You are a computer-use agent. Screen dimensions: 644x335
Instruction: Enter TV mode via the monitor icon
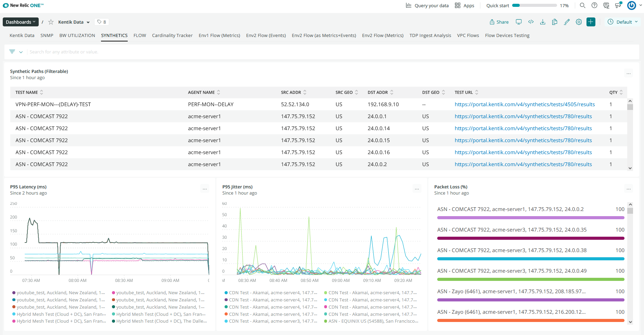pos(519,22)
